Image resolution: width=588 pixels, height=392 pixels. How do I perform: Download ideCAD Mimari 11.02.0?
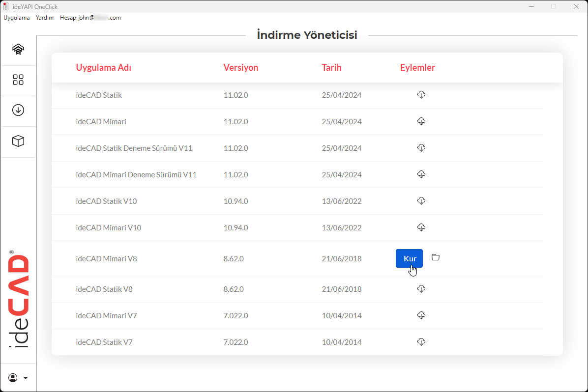point(421,121)
